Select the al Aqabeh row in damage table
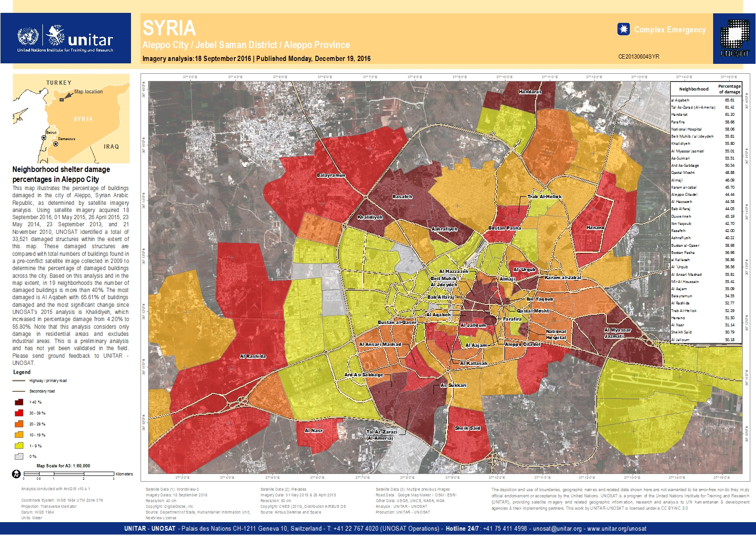This screenshot has width=756, height=535. (706, 100)
